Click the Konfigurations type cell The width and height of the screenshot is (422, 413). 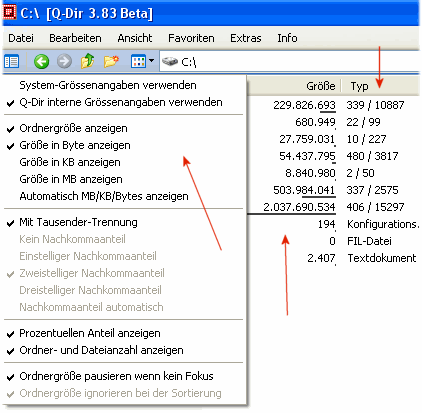coord(383,224)
